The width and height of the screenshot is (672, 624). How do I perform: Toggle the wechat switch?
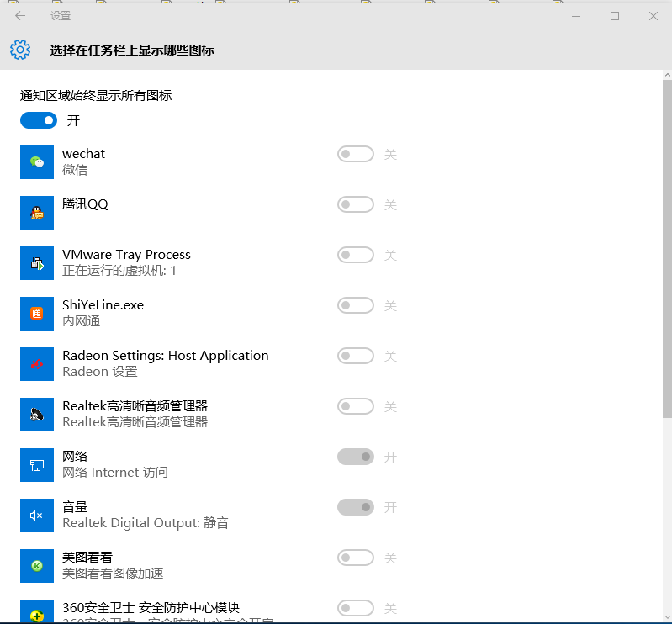pyautogui.click(x=355, y=154)
